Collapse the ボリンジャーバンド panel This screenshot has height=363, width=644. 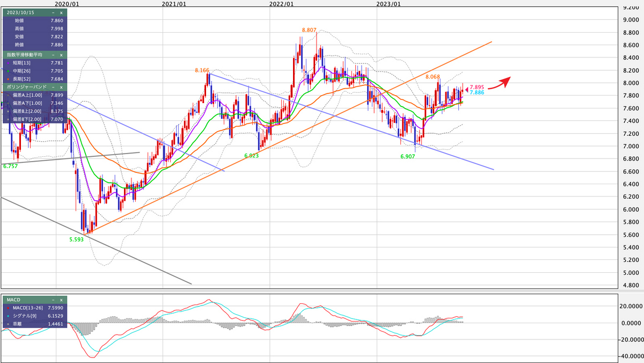tap(54, 86)
